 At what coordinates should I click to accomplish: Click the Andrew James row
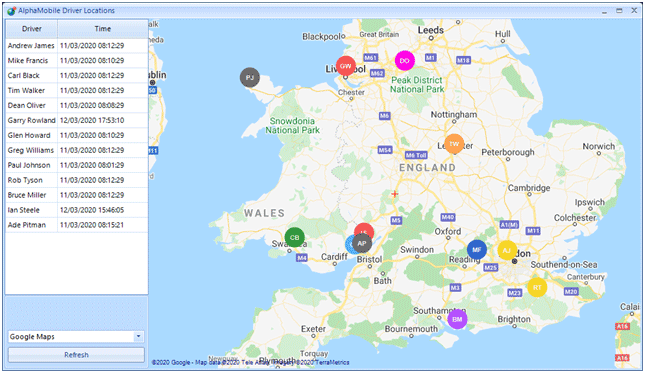(x=77, y=46)
